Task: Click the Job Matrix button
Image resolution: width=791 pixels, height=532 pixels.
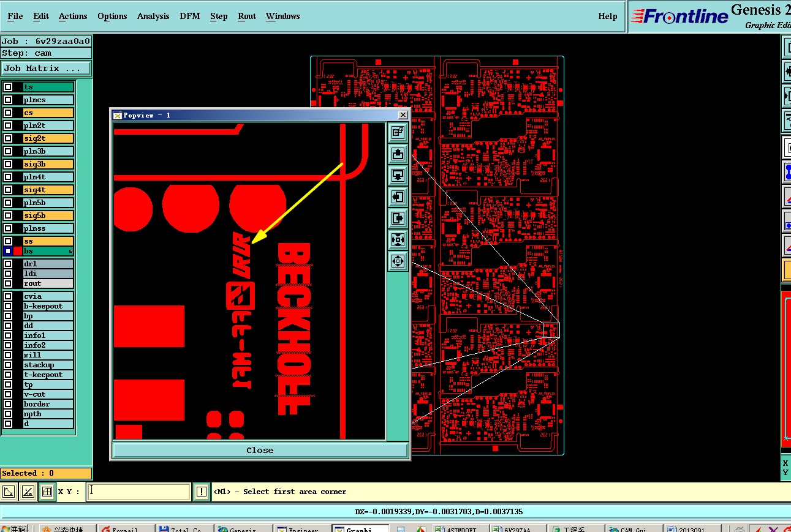Action: 46,69
